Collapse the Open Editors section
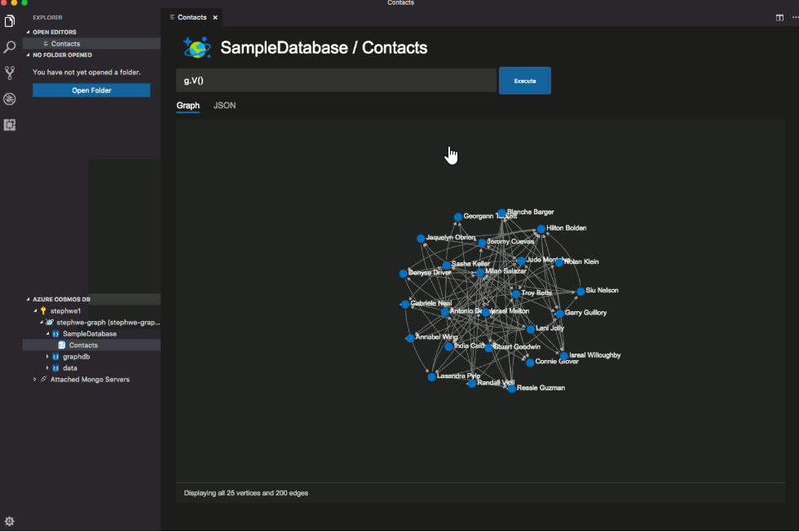The height and width of the screenshot is (532, 799). 28,32
